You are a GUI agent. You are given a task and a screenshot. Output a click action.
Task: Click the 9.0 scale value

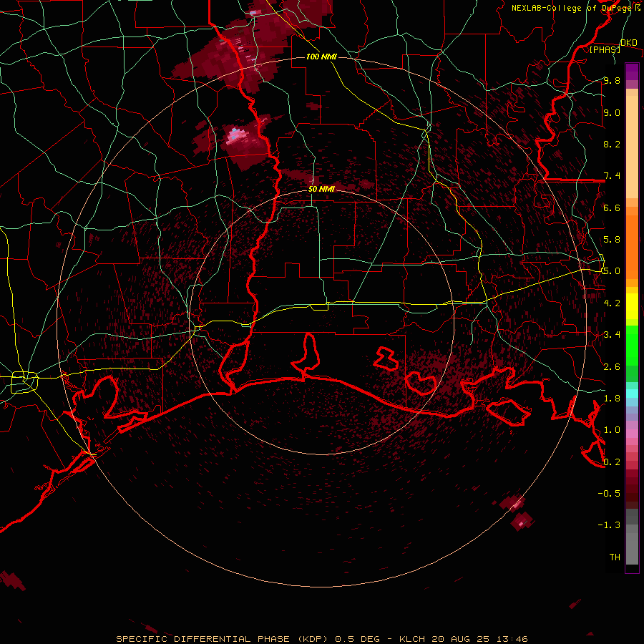click(x=612, y=112)
